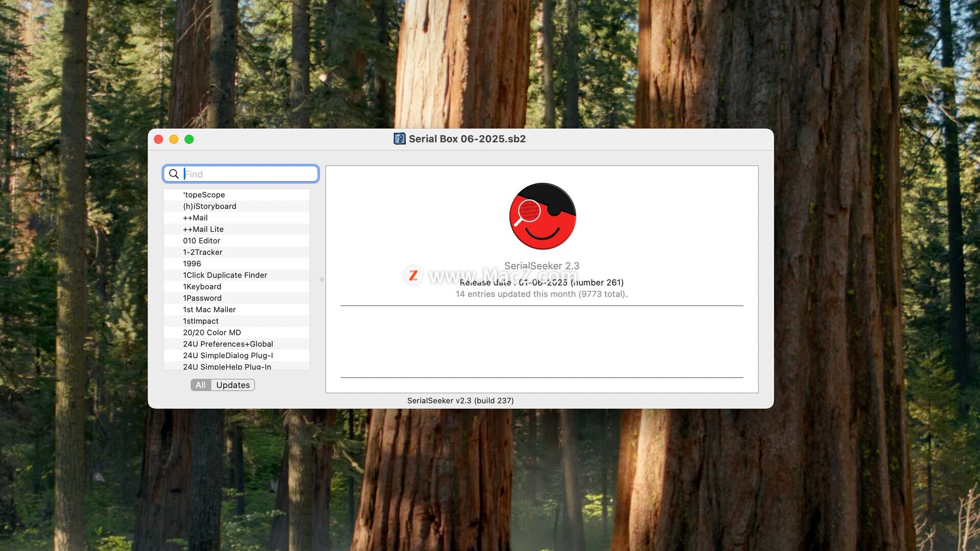Click the magnifying glass search icon
Image resolution: width=980 pixels, height=551 pixels.
pyautogui.click(x=174, y=174)
